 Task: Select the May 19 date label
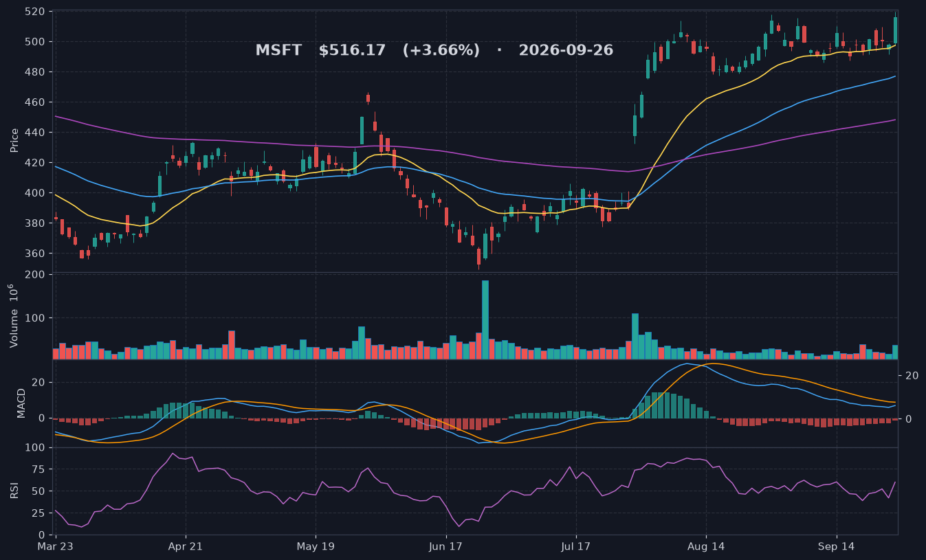(x=316, y=547)
